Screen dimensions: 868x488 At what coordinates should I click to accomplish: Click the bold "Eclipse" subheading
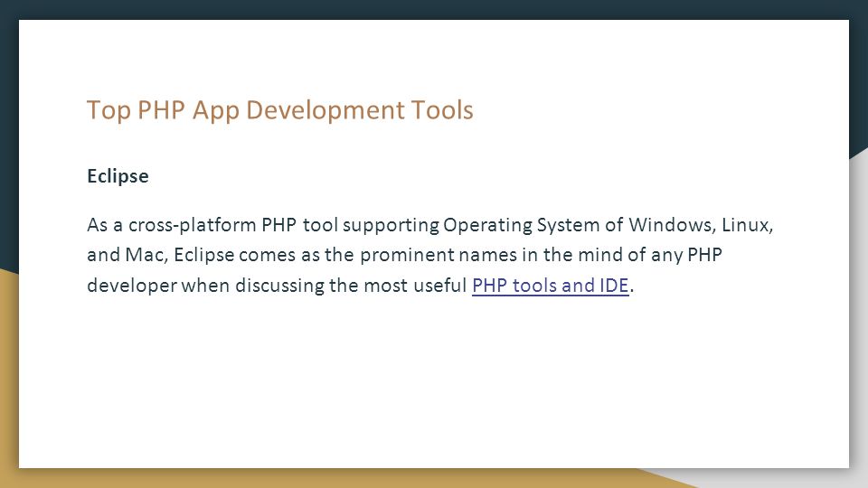point(118,176)
